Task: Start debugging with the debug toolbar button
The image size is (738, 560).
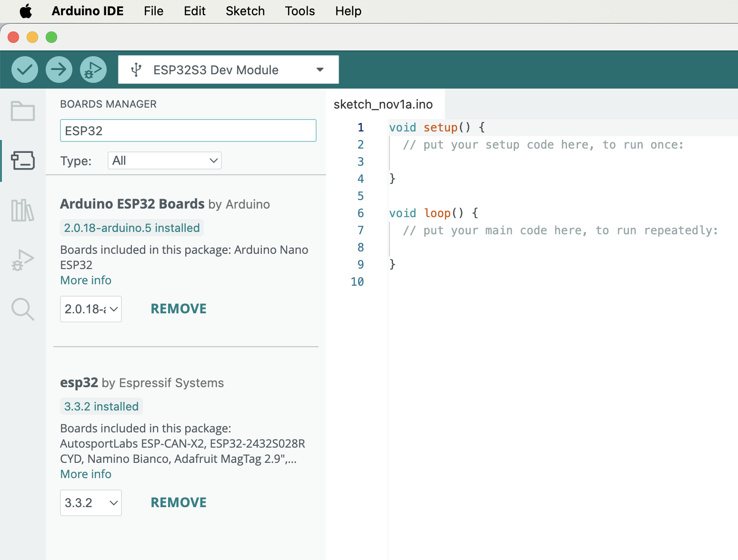Action: click(93, 70)
